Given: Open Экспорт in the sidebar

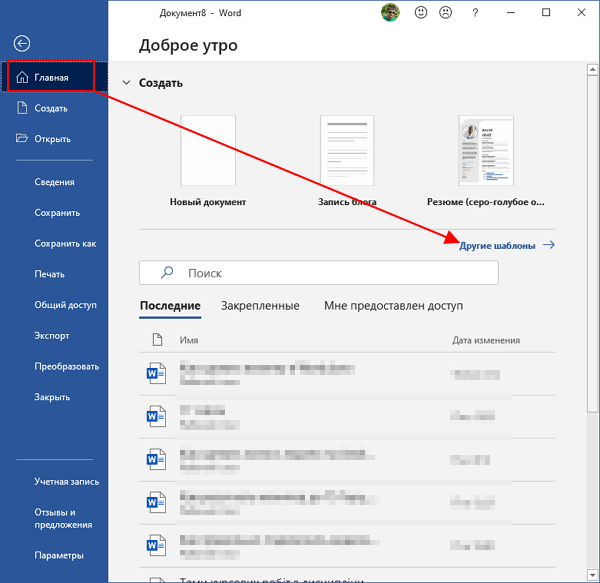Looking at the screenshot, I should tap(54, 336).
